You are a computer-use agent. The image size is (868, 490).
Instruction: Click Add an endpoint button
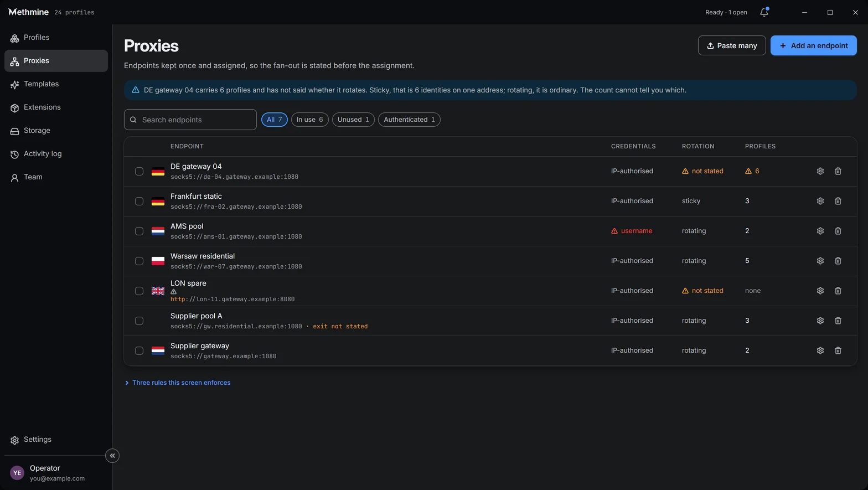click(814, 45)
